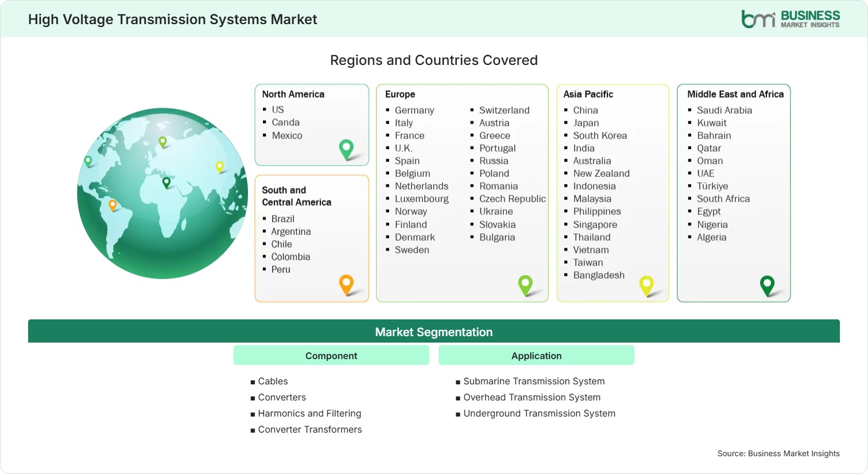Click the High Voltage Transmission Systems Market title
The image size is (868, 474).
coord(173,20)
